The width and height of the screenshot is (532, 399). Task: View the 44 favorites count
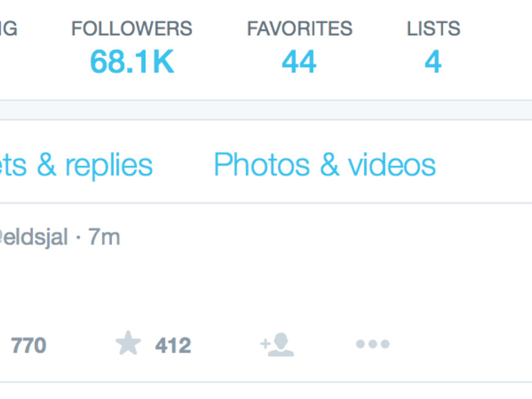(299, 62)
